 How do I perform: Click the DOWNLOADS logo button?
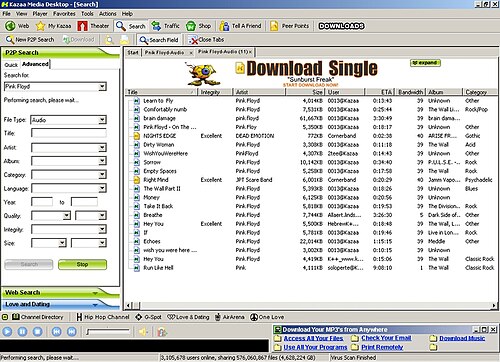[x=341, y=26]
